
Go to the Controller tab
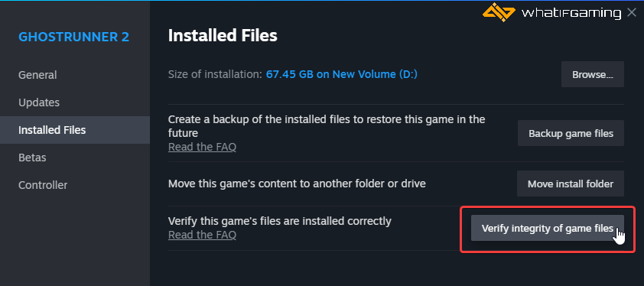coord(43,185)
